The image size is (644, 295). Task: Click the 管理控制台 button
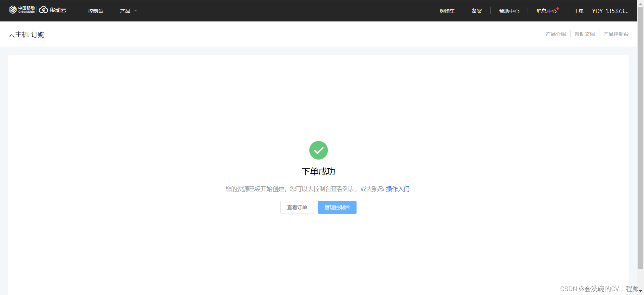pos(337,207)
